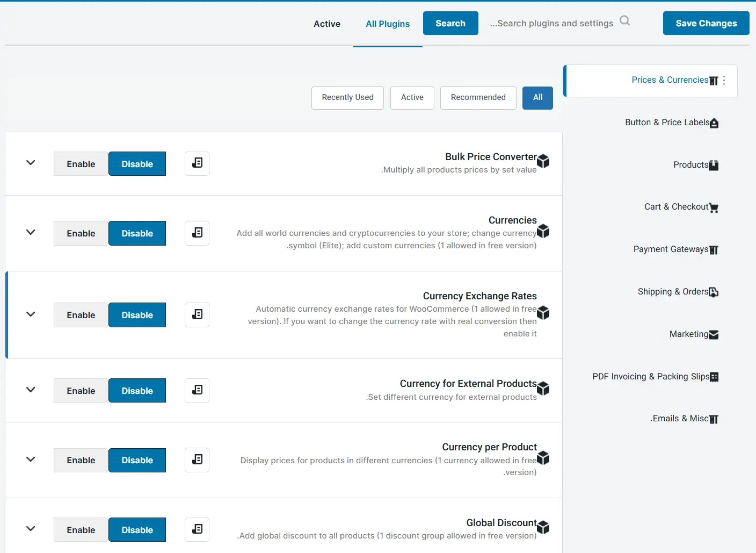Expand the Bulk Price Converter row chevron
Viewport: 756px width, 553px height.
pyautogui.click(x=31, y=162)
